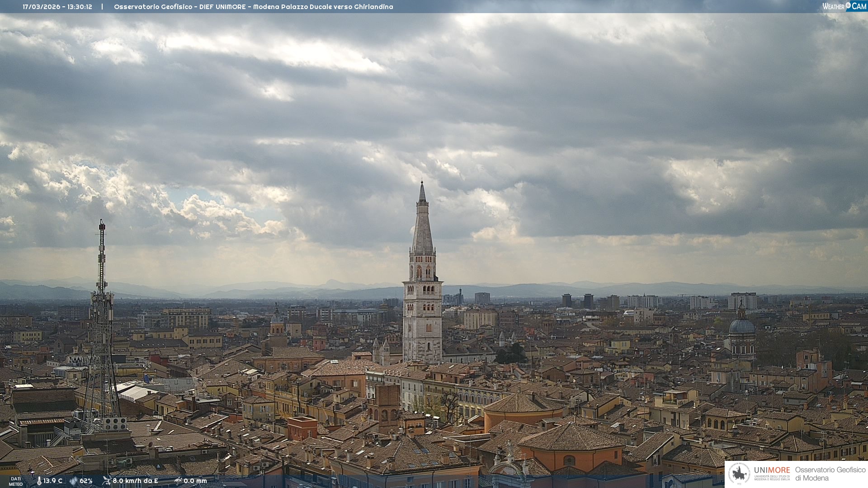The image size is (868, 488).
Task: Click the grey church dome
Action: pos(741,326)
